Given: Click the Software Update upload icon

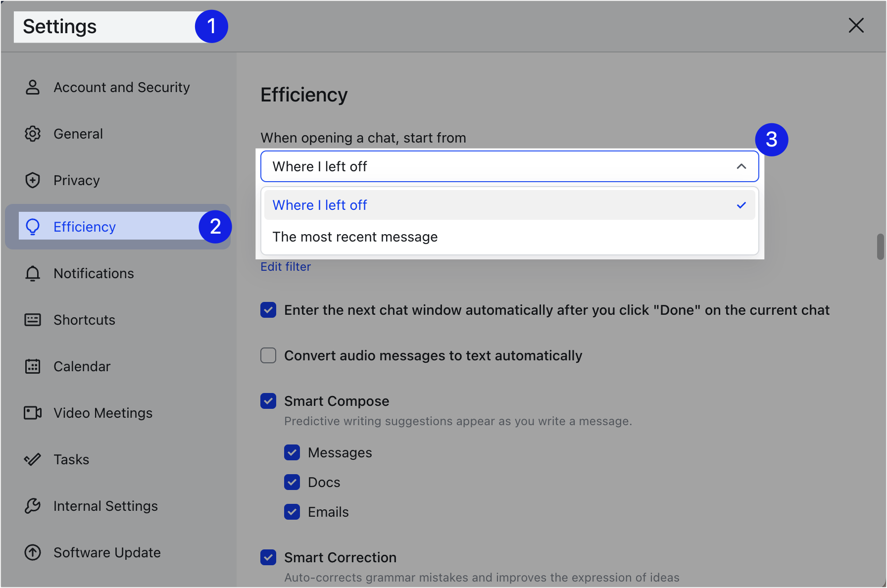Looking at the screenshot, I should pyautogui.click(x=32, y=552).
